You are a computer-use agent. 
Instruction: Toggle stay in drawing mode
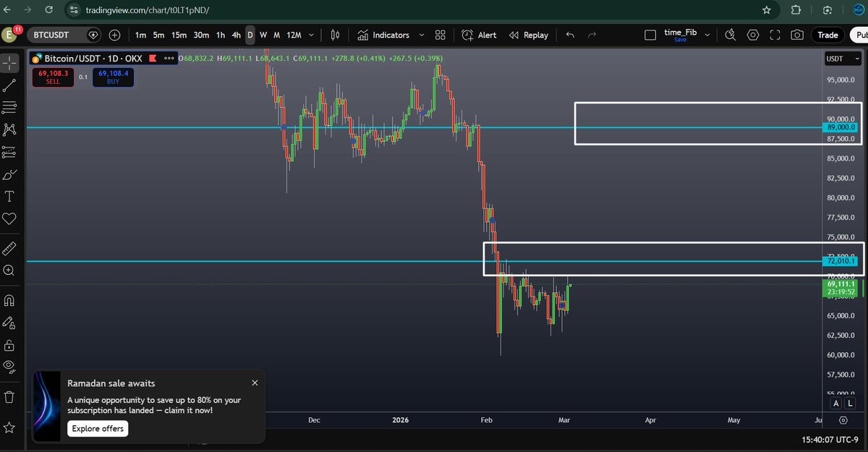click(x=10, y=323)
